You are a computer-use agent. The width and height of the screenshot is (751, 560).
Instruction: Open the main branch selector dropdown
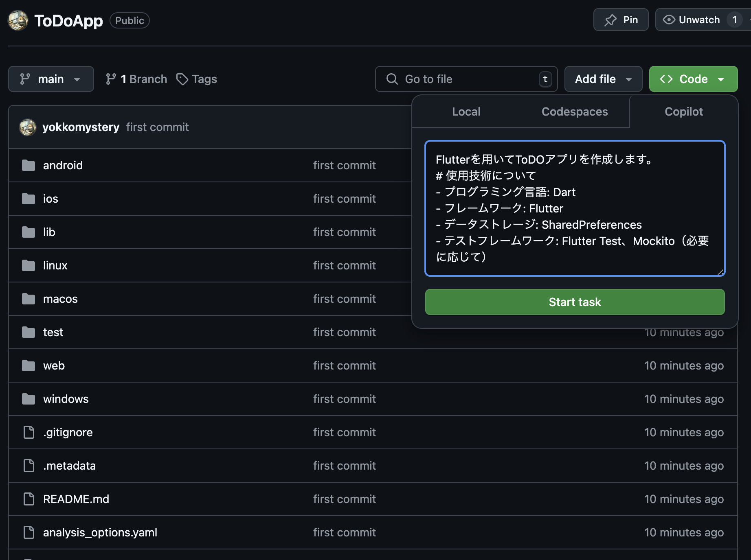tap(51, 79)
